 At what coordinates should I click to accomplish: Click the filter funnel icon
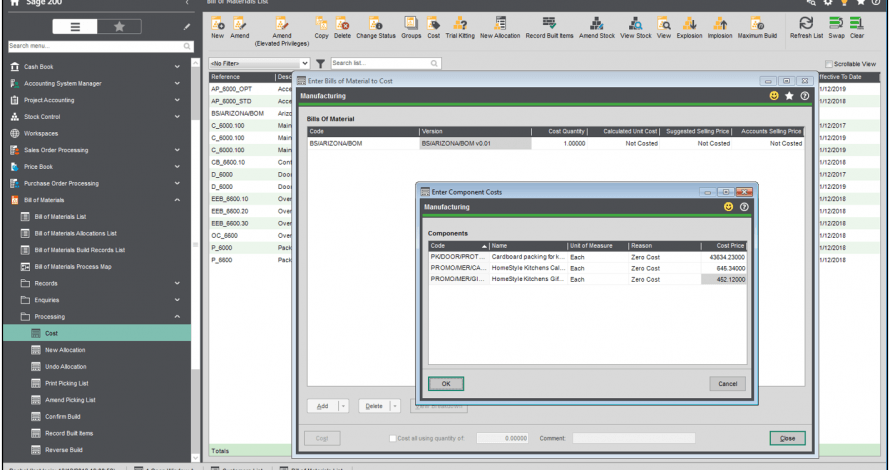pos(320,64)
